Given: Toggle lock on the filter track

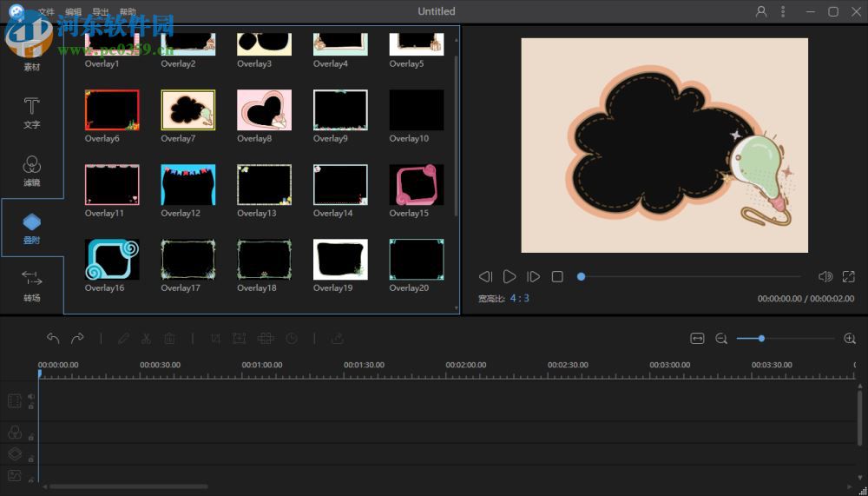Looking at the screenshot, I should pos(31,436).
